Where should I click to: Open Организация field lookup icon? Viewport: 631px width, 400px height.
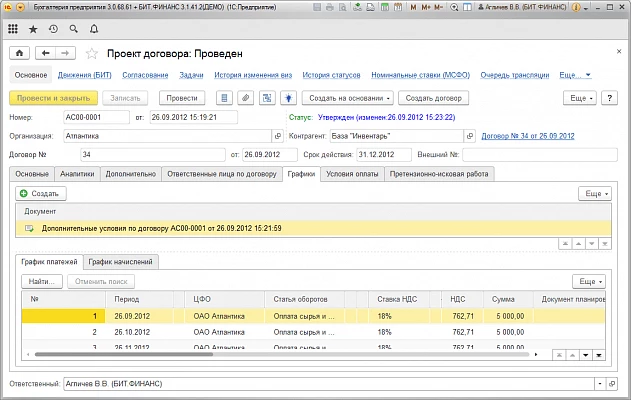click(x=278, y=136)
